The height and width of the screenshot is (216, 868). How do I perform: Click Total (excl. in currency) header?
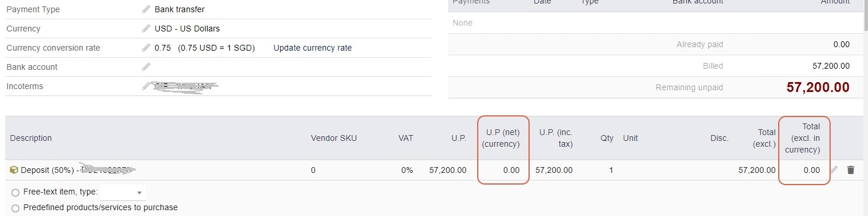point(803,138)
